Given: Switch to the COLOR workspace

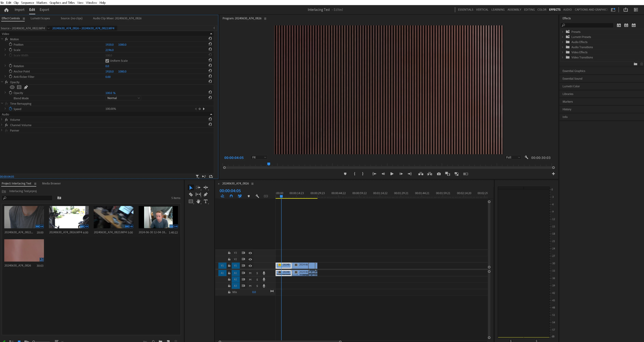Looking at the screenshot, I should click(x=542, y=10).
